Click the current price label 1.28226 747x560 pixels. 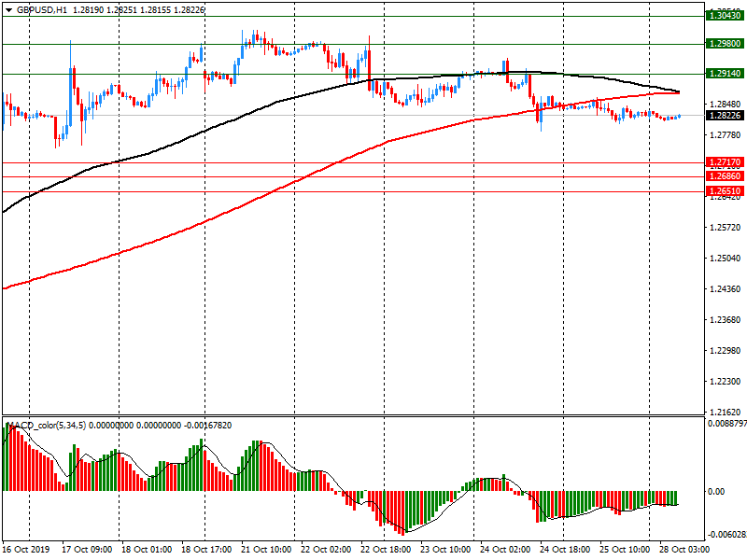point(726,115)
